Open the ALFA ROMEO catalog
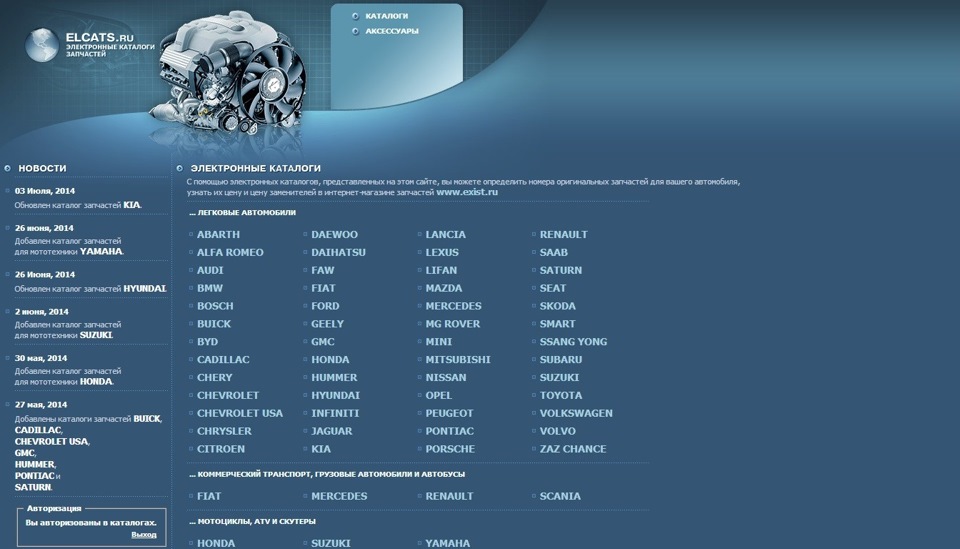Image resolution: width=960 pixels, height=549 pixels. tap(230, 252)
